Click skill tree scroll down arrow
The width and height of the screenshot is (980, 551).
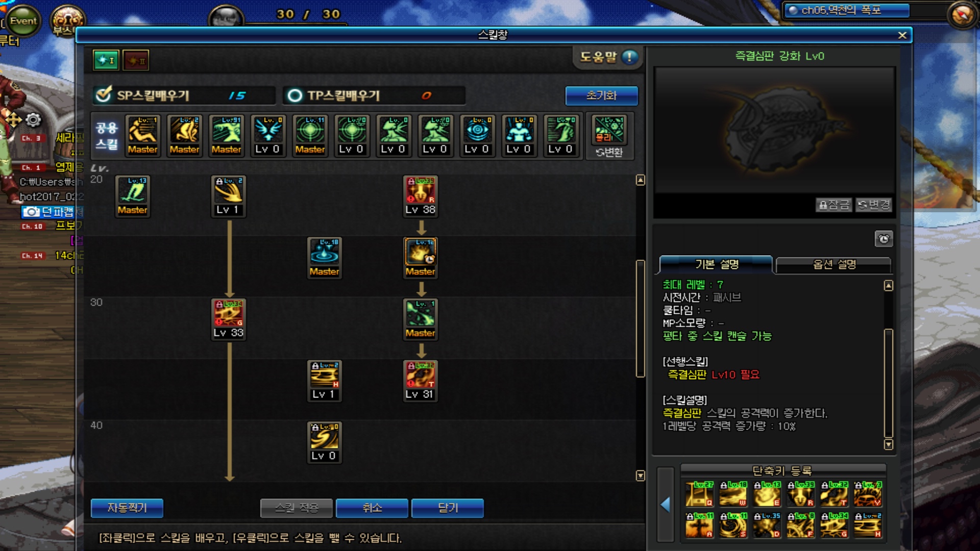[641, 475]
